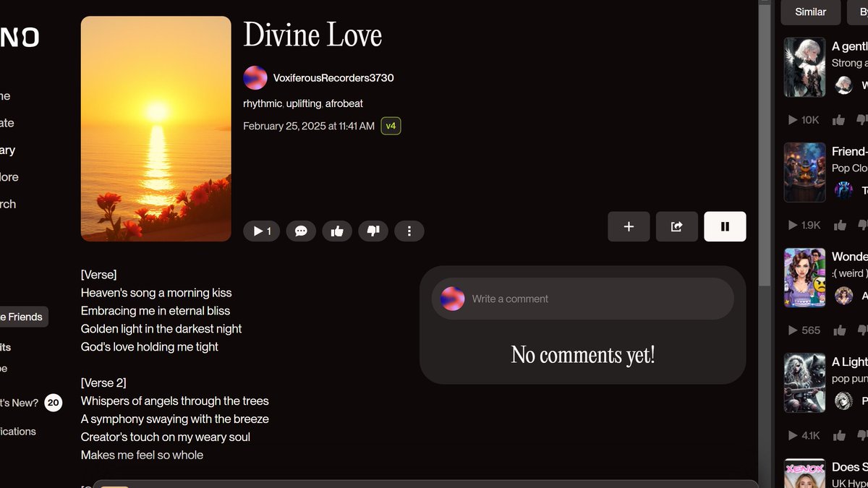This screenshot has width=868, height=488.
Task: Open the XENOX 'Does S...' song thumbnail
Action: pyautogui.click(x=805, y=473)
